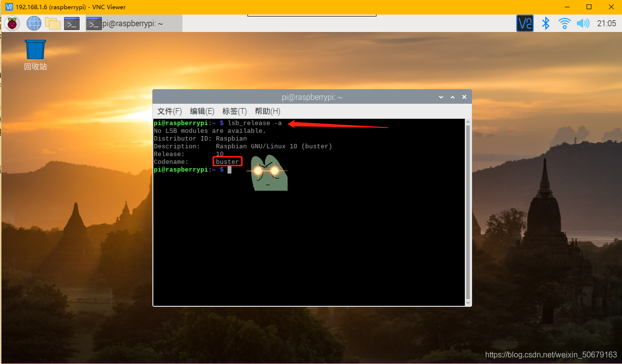This screenshot has height=364, width=622.
Task: Click 'No LSB modules are available.' line
Action: [x=210, y=131]
